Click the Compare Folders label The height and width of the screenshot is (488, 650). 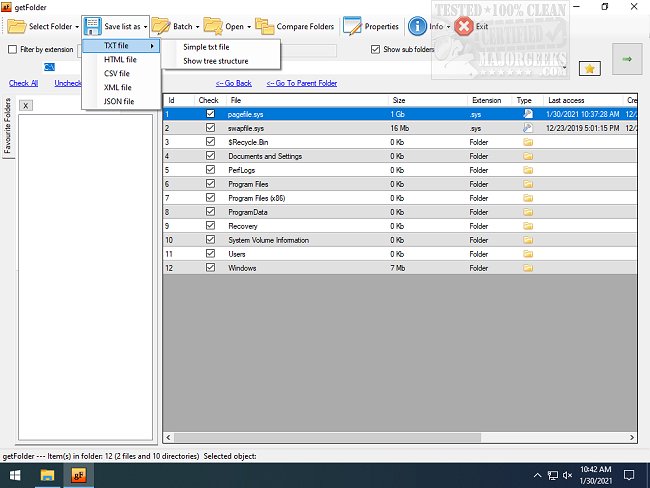click(x=305, y=27)
